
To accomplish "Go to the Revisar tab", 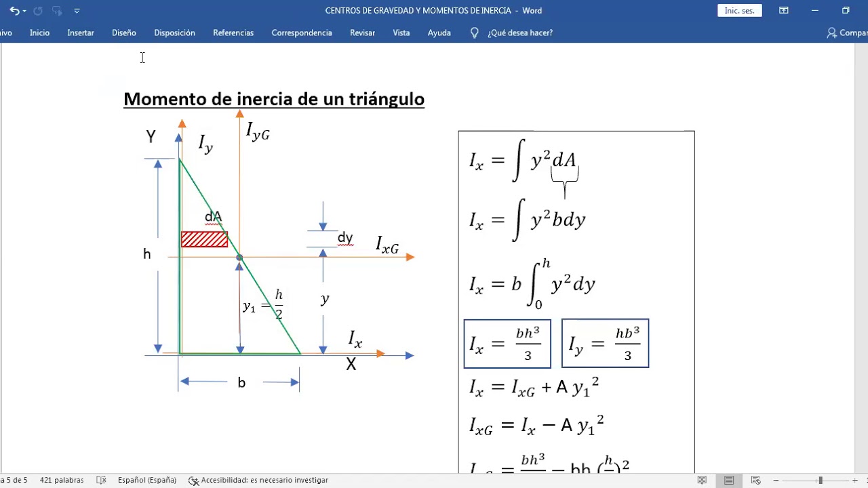I will click(x=362, y=33).
